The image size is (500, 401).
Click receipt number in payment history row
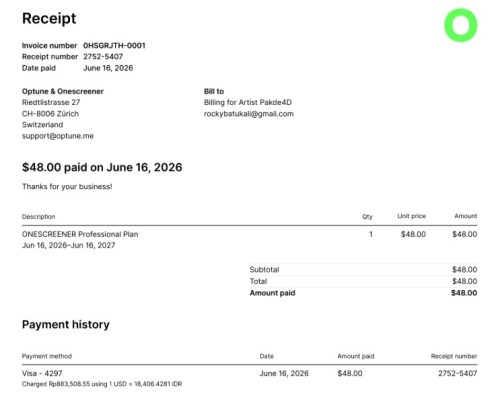tap(457, 373)
